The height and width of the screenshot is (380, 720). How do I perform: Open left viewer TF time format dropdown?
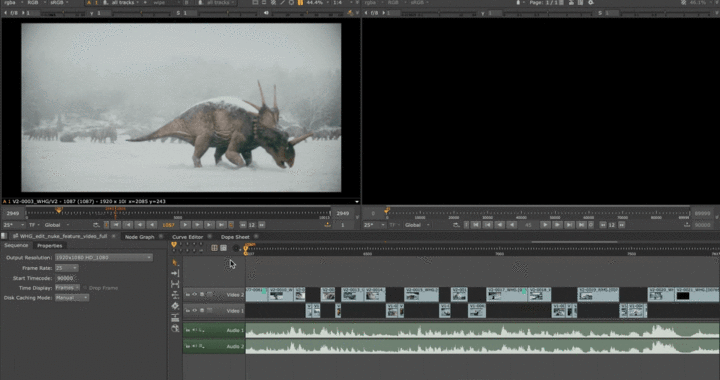34,225
